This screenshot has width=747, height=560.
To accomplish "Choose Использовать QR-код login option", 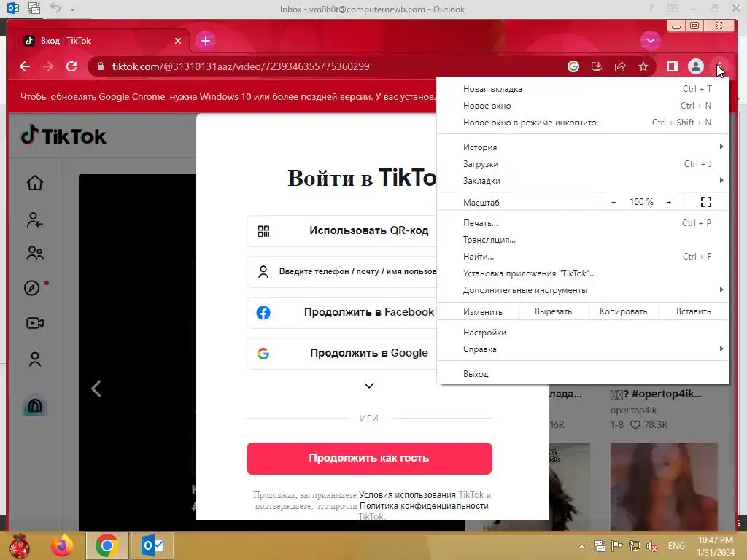I will click(x=342, y=231).
